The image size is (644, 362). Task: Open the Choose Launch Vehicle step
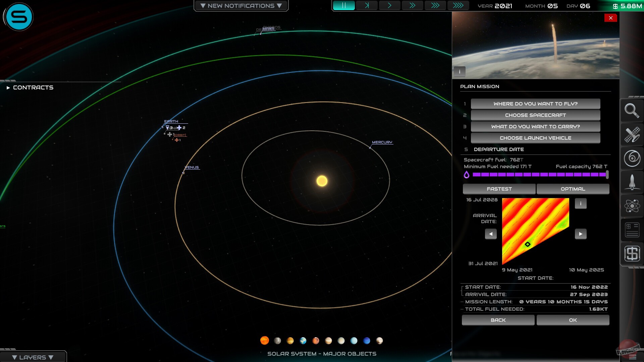[535, 138]
